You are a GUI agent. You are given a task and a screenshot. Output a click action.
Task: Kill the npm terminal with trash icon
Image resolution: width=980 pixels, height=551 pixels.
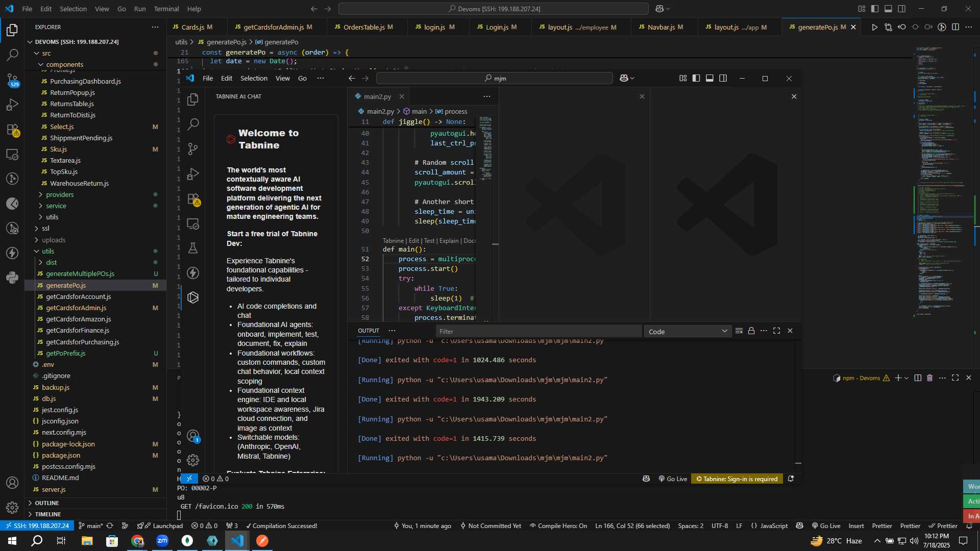coord(929,378)
